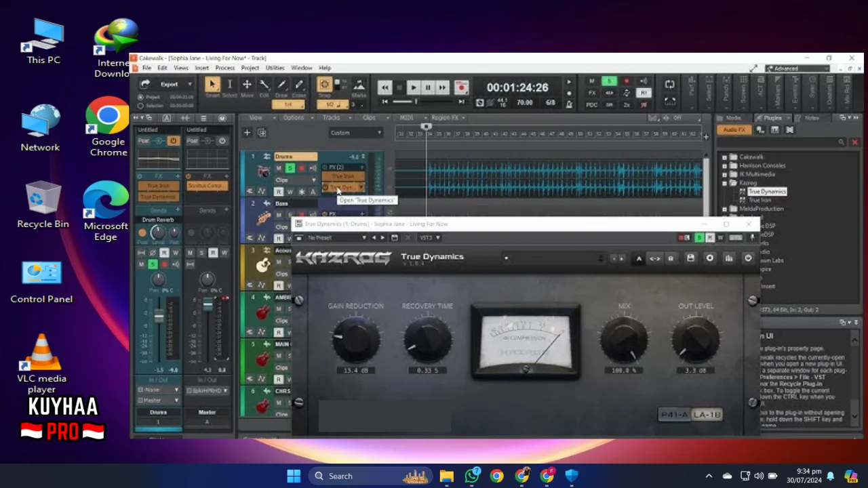The image size is (868, 488).
Task: Switch to the LA-1B compressor model
Action: click(x=706, y=414)
